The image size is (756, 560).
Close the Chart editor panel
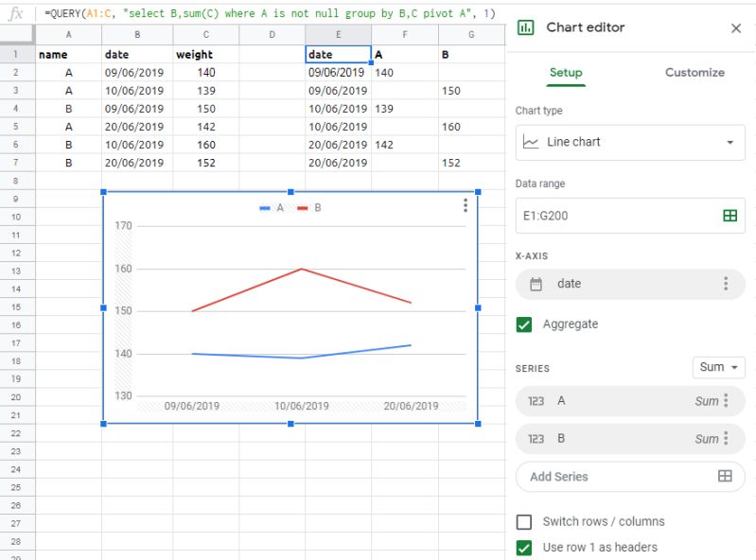736,28
